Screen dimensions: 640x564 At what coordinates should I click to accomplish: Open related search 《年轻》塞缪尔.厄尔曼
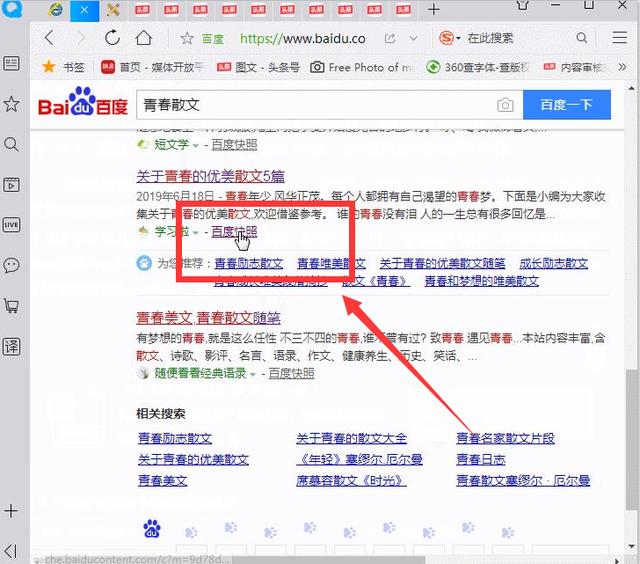[359, 460]
